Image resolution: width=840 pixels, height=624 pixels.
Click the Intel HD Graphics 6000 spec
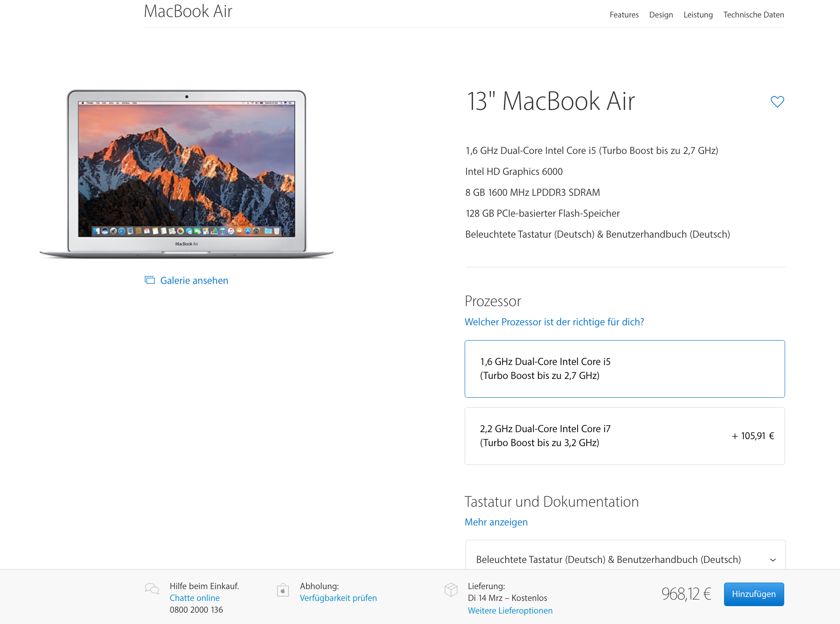coord(514,171)
